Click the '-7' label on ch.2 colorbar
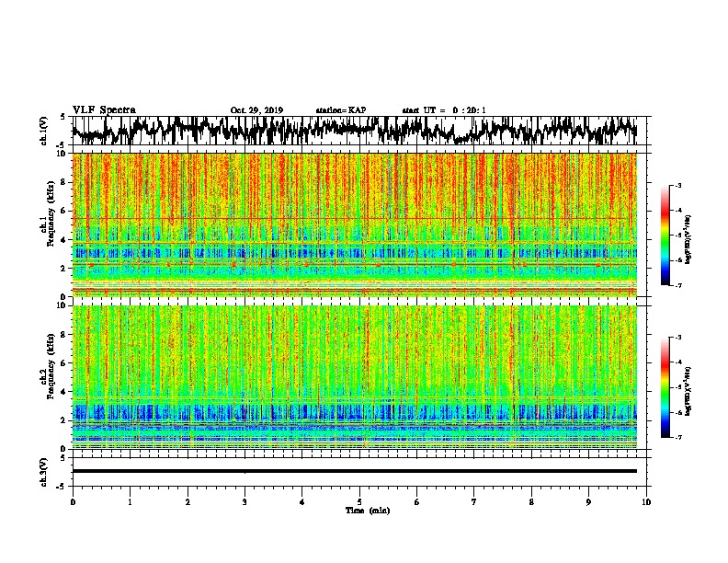Image resolution: width=728 pixels, height=563 pixels. click(678, 437)
